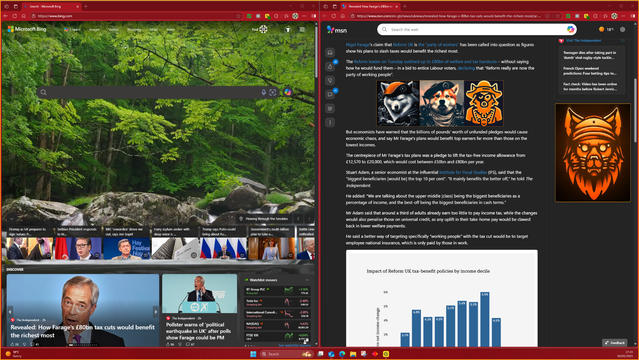Open News from Bing top navigation
This screenshot has width=639, height=360.
[x=171, y=29]
